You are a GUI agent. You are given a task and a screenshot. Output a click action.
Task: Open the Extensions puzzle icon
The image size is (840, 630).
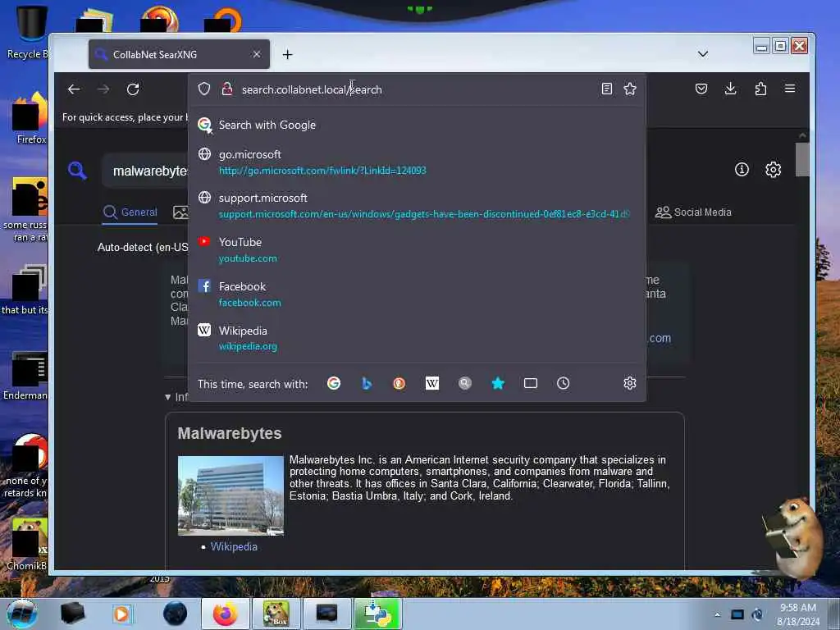pos(760,89)
